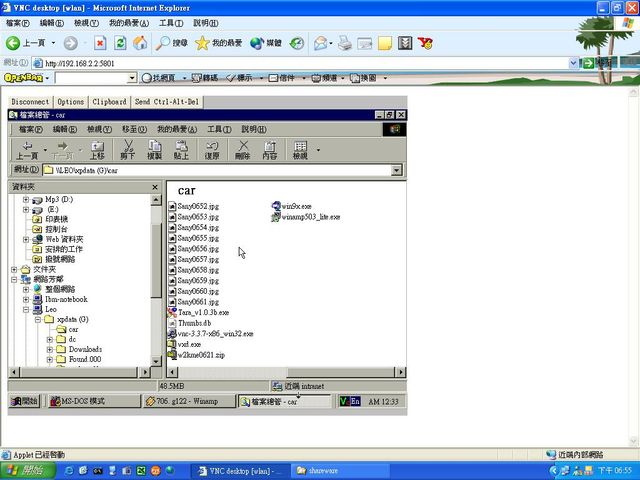
Task: Switch to MS-DOS taskbar button in VNC
Action: 93,401
